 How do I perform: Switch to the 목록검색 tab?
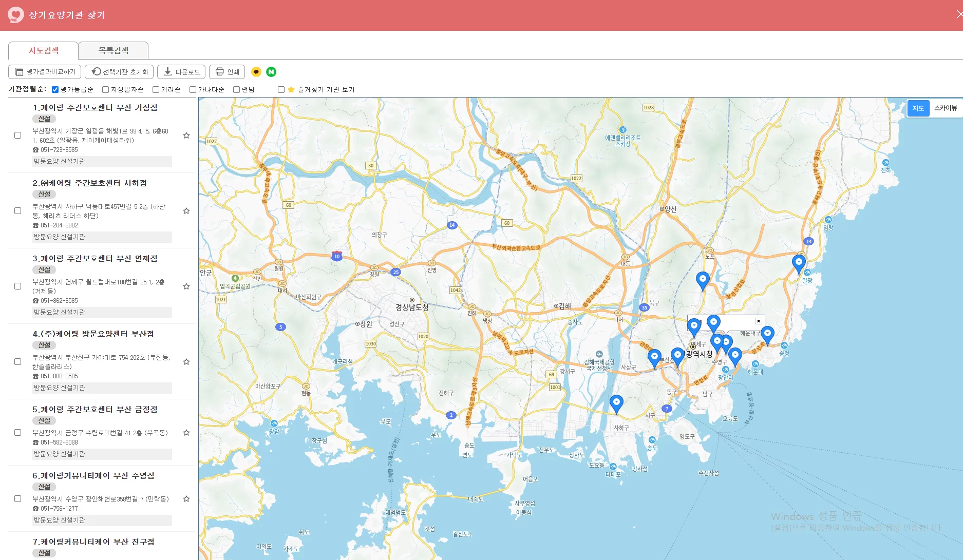click(114, 50)
